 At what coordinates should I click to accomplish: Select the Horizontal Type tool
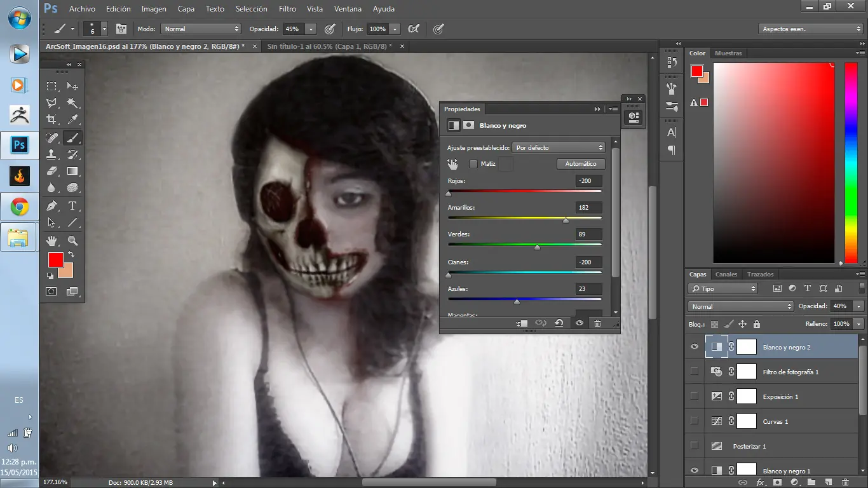(x=72, y=205)
